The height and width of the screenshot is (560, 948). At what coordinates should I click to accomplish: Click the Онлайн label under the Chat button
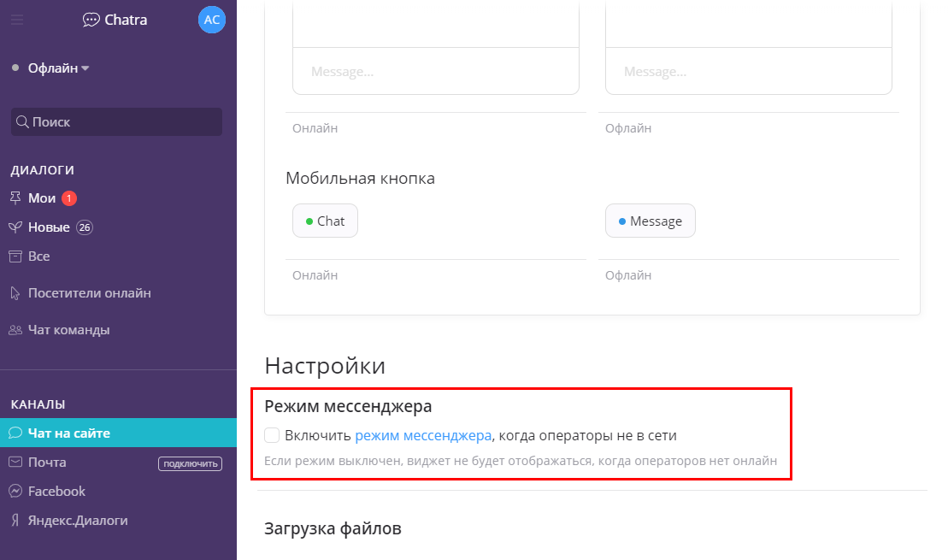point(315,276)
